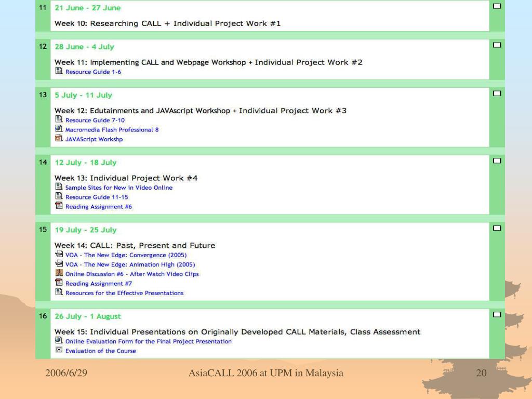Open Online Discussion #6 - After Watch Video Clips
This screenshot has height=399, width=532.
tap(132, 274)
